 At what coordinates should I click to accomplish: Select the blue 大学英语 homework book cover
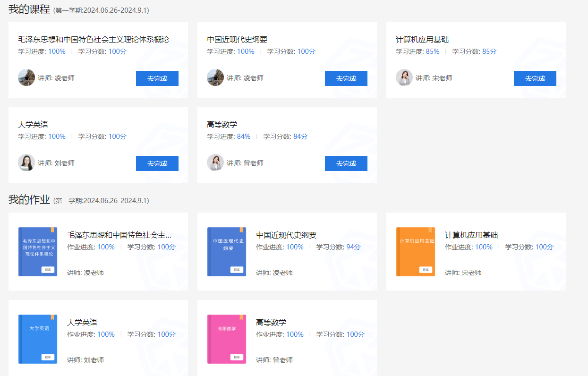coord(37,339)
